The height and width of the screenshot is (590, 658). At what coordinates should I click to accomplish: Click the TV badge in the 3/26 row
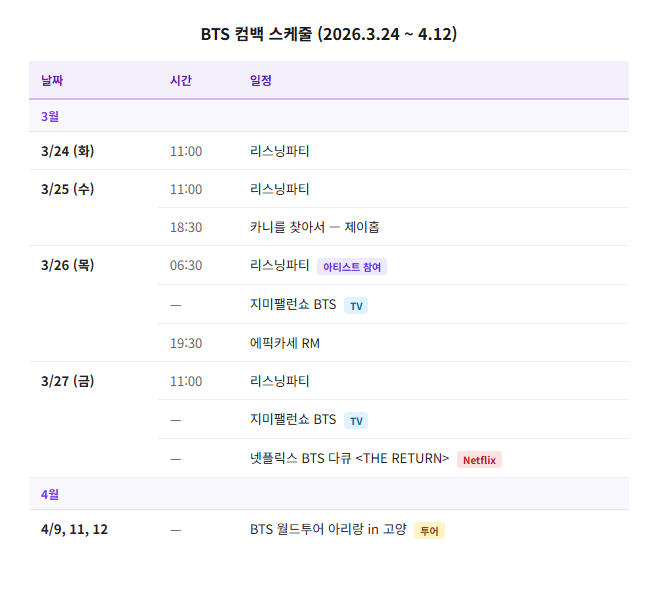pos(356,305)
